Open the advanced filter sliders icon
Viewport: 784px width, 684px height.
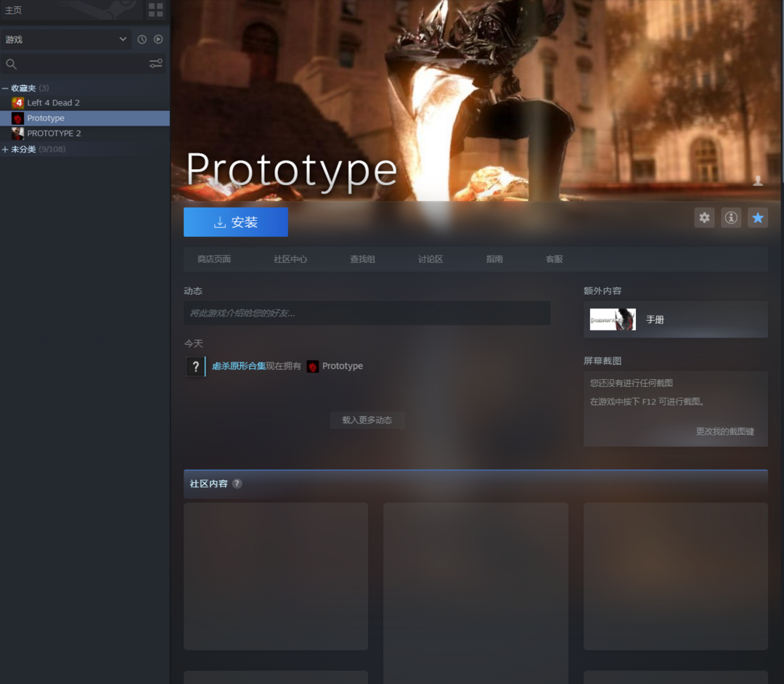pyautogui.click(x=156, y=64)
